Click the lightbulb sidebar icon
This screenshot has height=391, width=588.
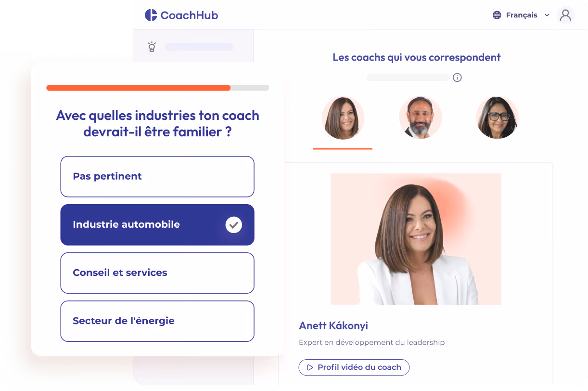152,47
